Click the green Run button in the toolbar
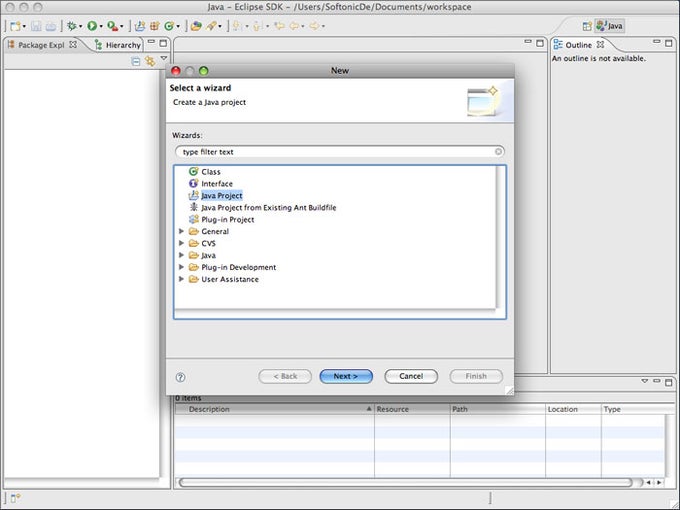 tap(92, 26)
